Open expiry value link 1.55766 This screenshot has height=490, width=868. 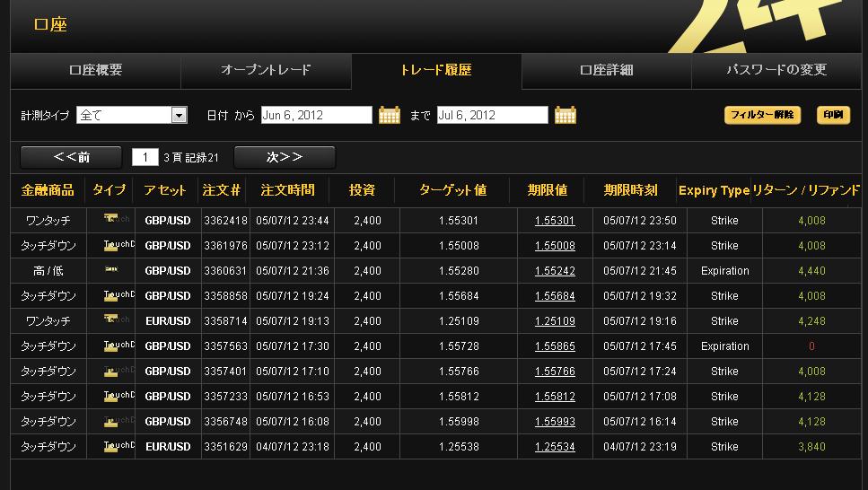(555, 371)
